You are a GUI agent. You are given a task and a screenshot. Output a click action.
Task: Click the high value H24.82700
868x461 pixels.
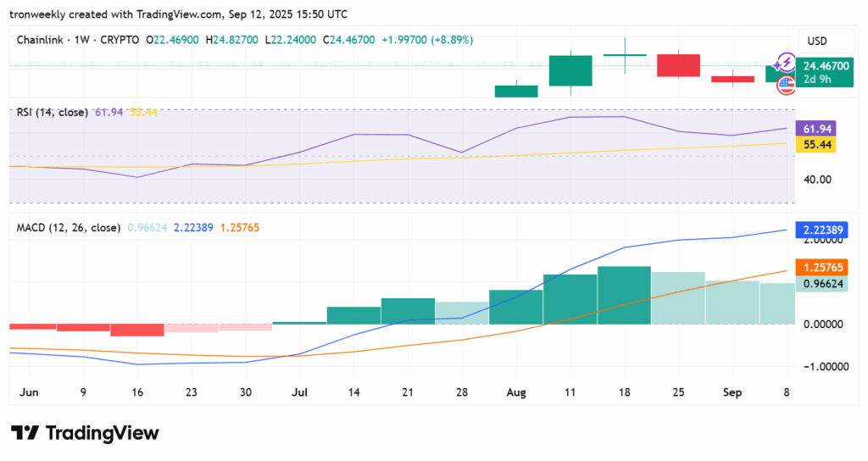pyautogui.click(x=231, y=40)
